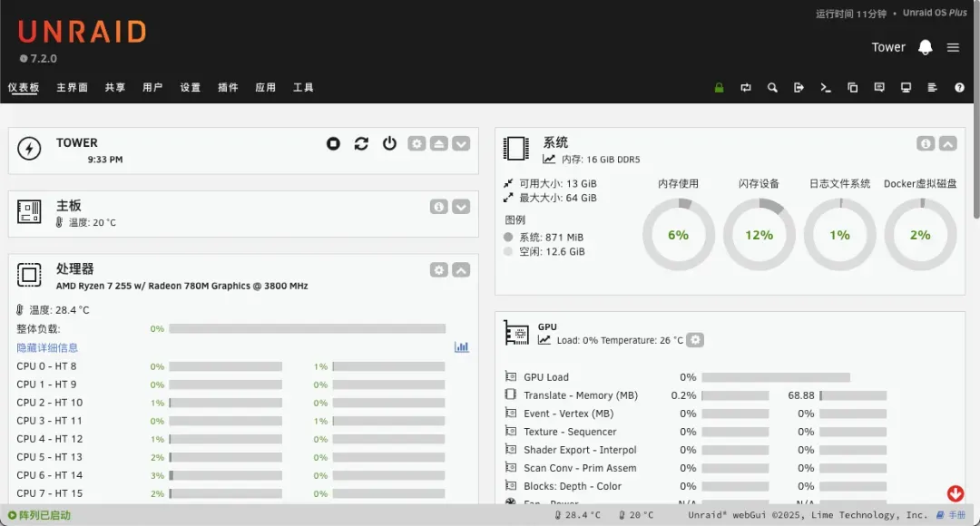Open the web terminal icon
This screenshot has height=526, width=980.
pyautogui.click(x=826, y=88)
